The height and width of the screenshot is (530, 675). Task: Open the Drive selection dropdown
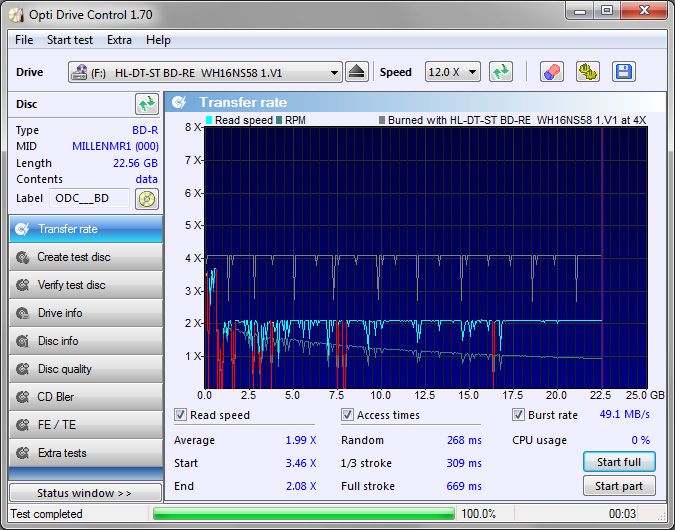point(205,73)
